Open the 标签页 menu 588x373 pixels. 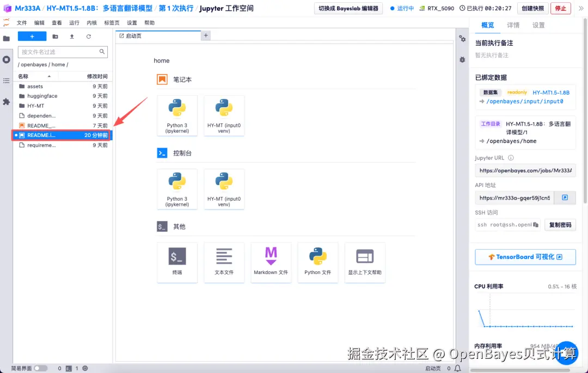click(x=112, y=23)
